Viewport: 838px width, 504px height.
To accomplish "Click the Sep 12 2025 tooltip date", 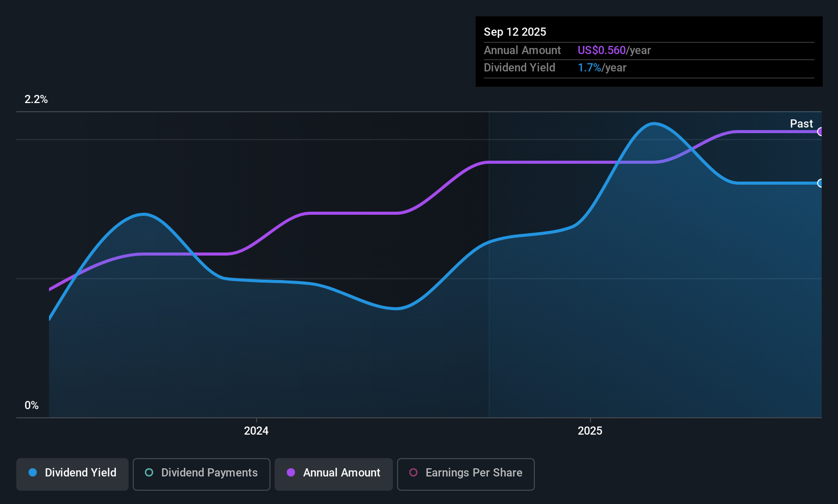I will pos(515,32).
